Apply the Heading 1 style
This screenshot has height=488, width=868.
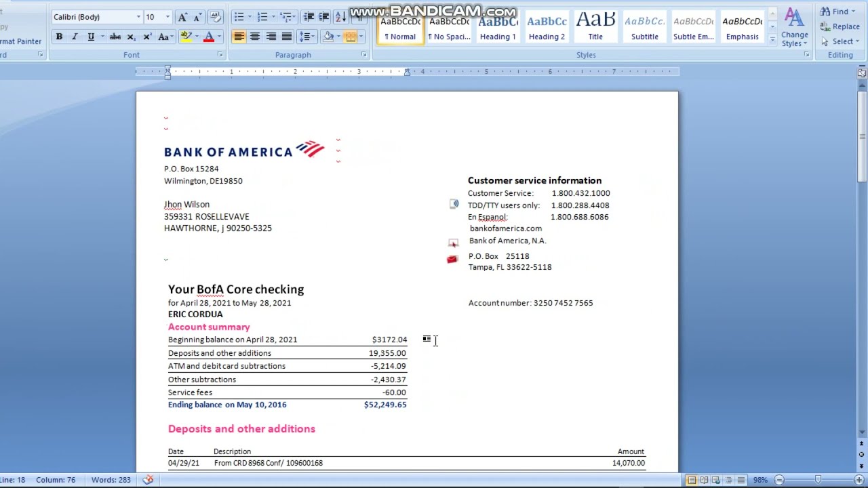(498, 27)
